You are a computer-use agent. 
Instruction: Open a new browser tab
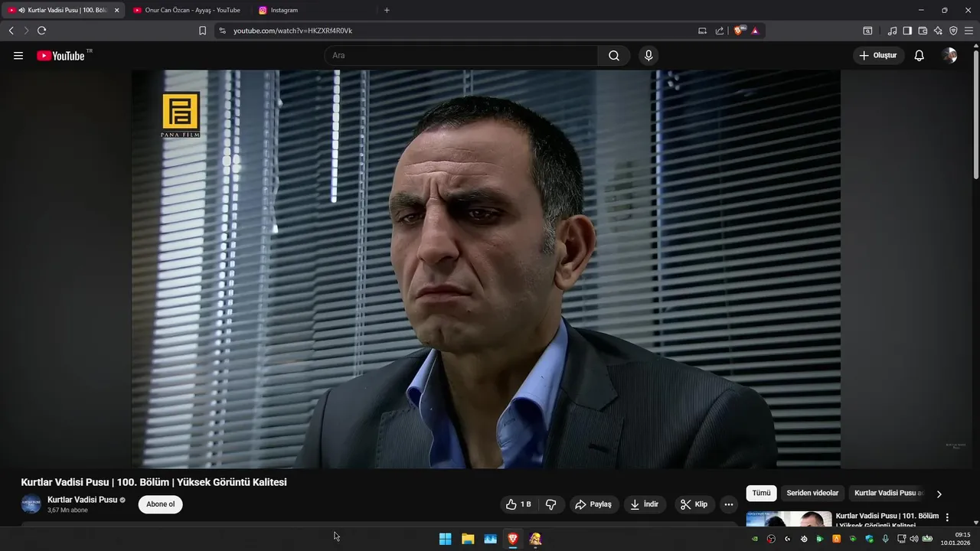(387, 10)
